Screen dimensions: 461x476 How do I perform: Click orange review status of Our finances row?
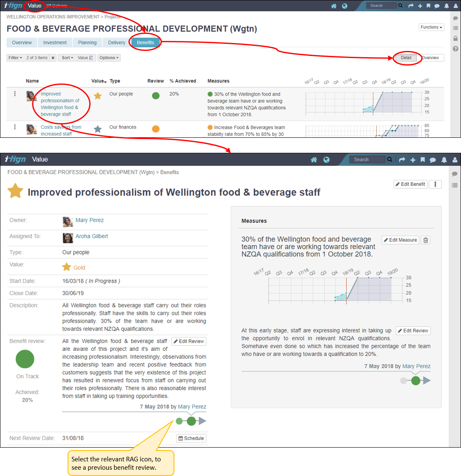(156, 129)
